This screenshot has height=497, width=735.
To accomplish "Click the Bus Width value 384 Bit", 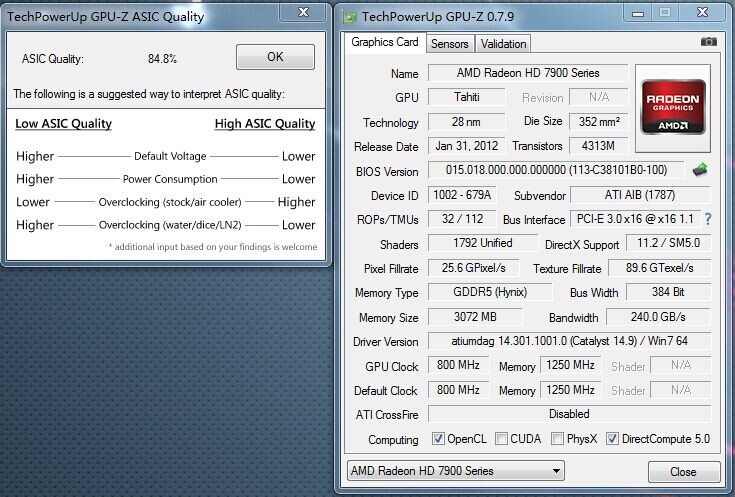I will 668,292.
